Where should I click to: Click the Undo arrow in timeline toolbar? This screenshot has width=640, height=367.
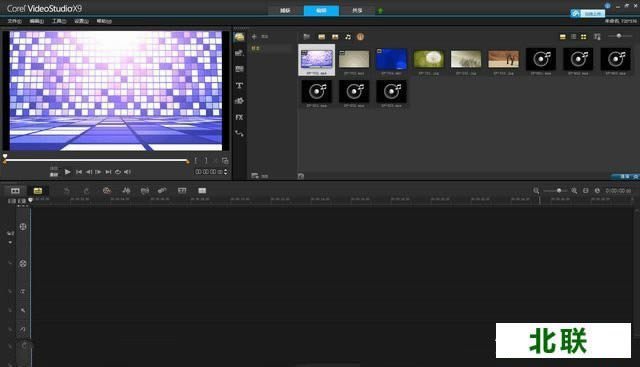pyautogui.click(x=67, y=191)
